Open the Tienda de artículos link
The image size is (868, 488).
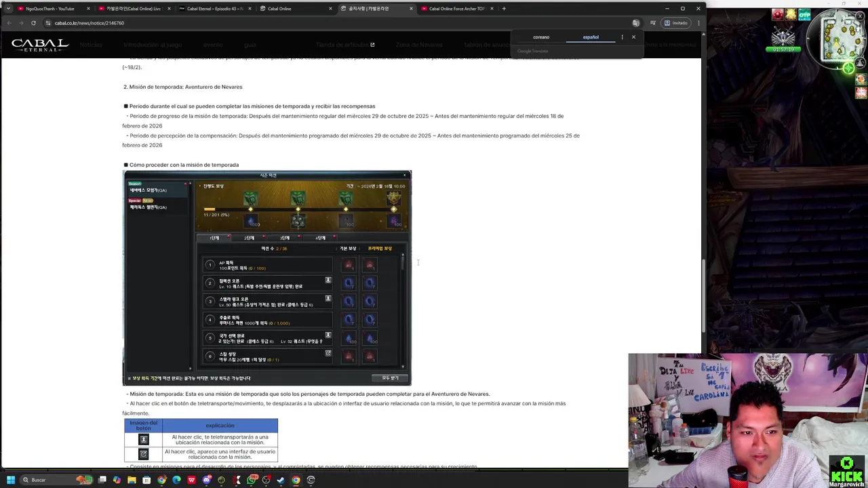[x=345, y=45]
